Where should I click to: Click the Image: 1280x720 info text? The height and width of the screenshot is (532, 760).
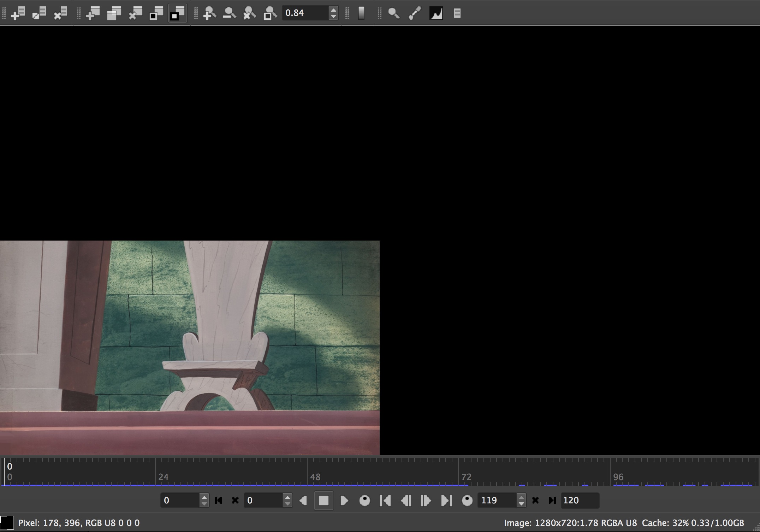pyautogui.click(x=570, y=523)
